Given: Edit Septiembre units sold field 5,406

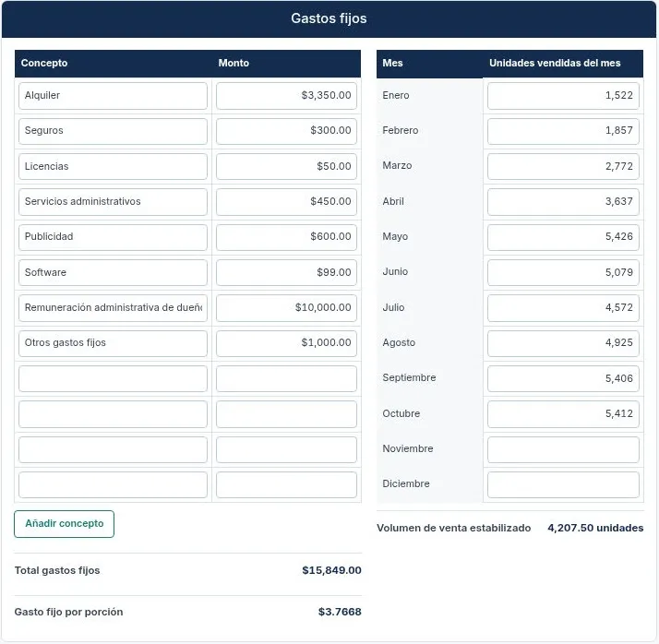Looking at the screenshot, I should pos(563,378).
